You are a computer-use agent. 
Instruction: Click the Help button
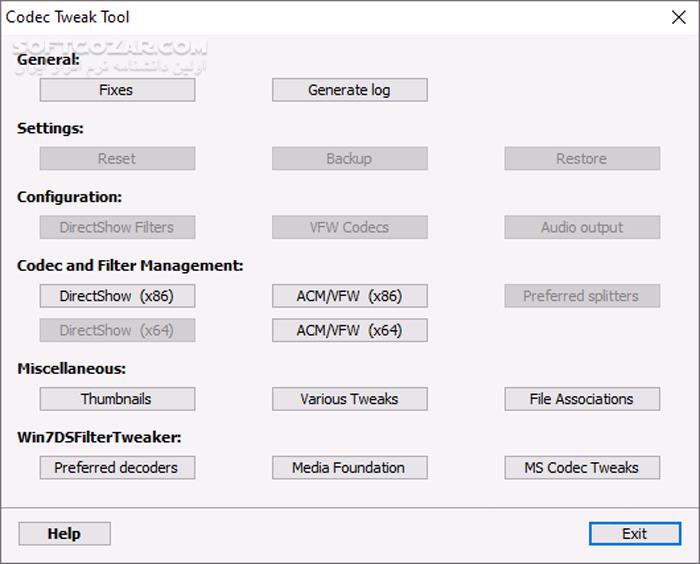tap(64, 534)
